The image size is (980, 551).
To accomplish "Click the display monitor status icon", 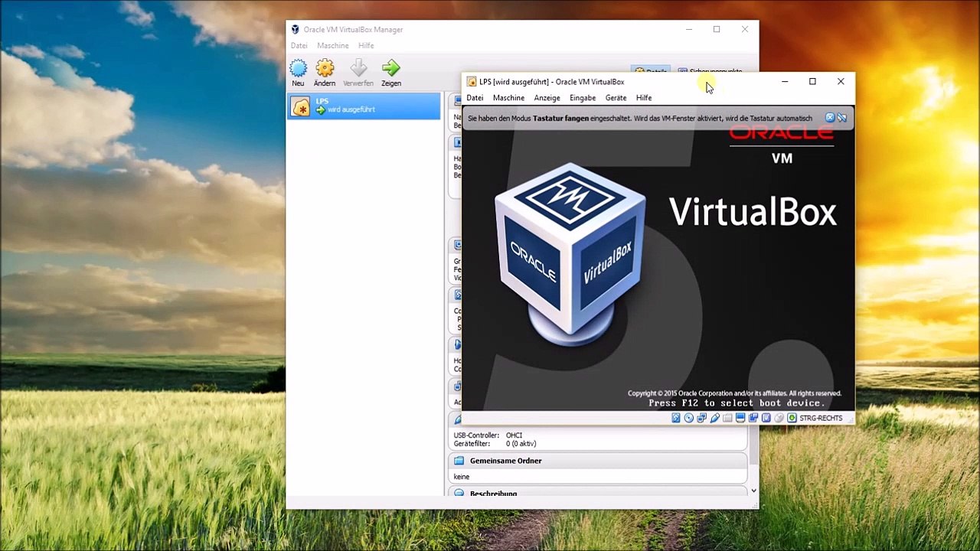I will 740,418.
